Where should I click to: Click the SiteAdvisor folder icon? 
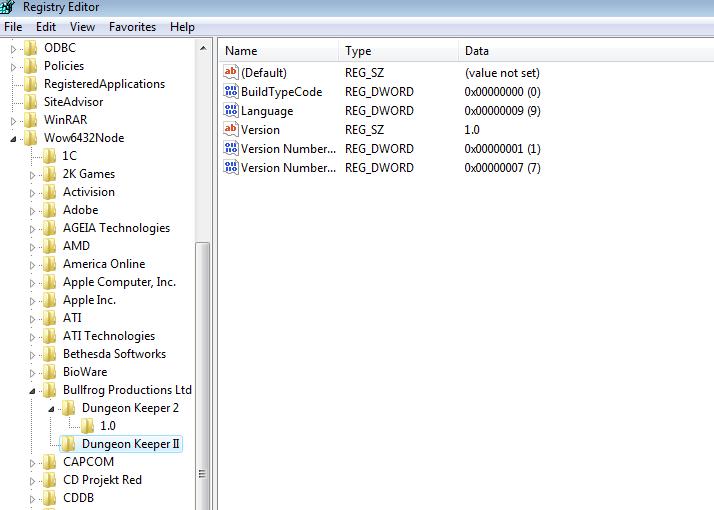(31, 102)
